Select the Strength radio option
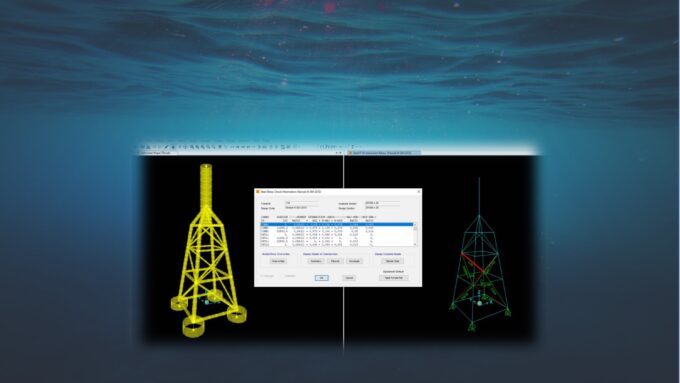Screen dimensions: 680x383 pos(268,276)
